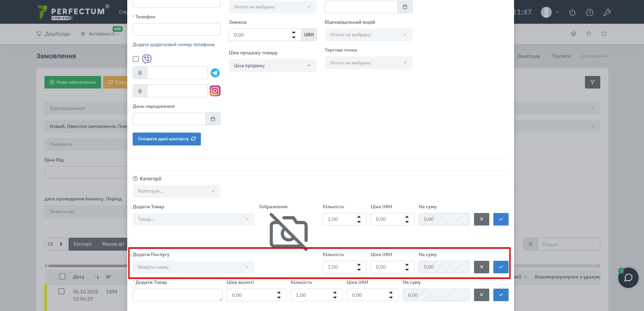Click the Viber icon
This screenshot has height=311, width=644.
(x=147, y=59)
